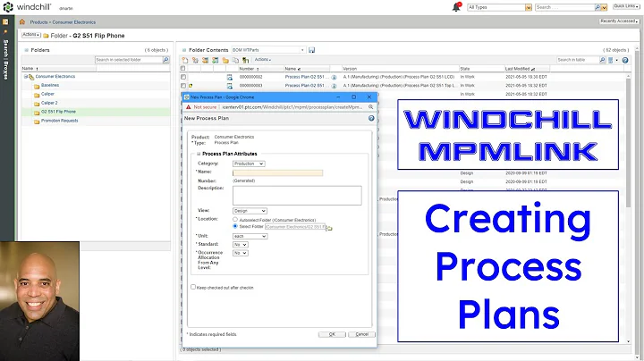Open the Standard dropdown

click(x=241, y=245)
